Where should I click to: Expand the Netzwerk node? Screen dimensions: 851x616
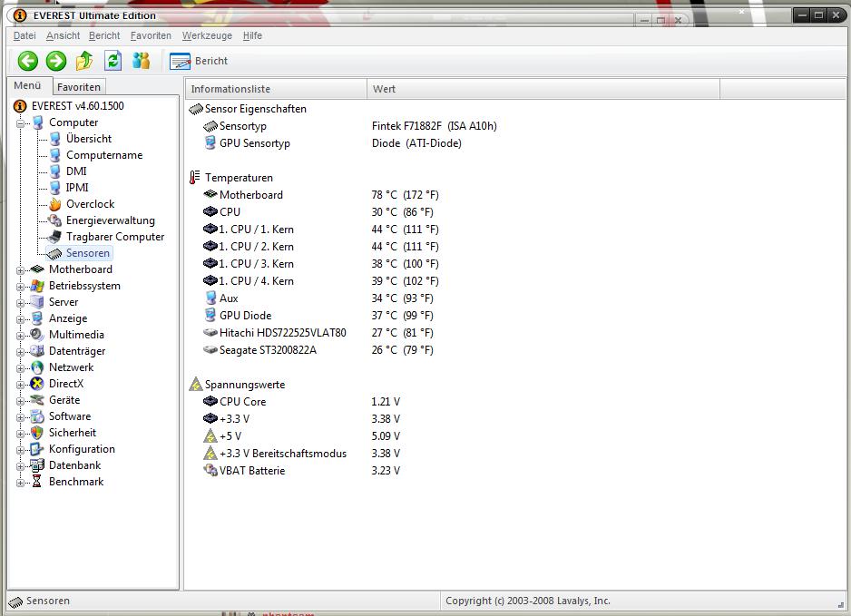pos(20,368)
